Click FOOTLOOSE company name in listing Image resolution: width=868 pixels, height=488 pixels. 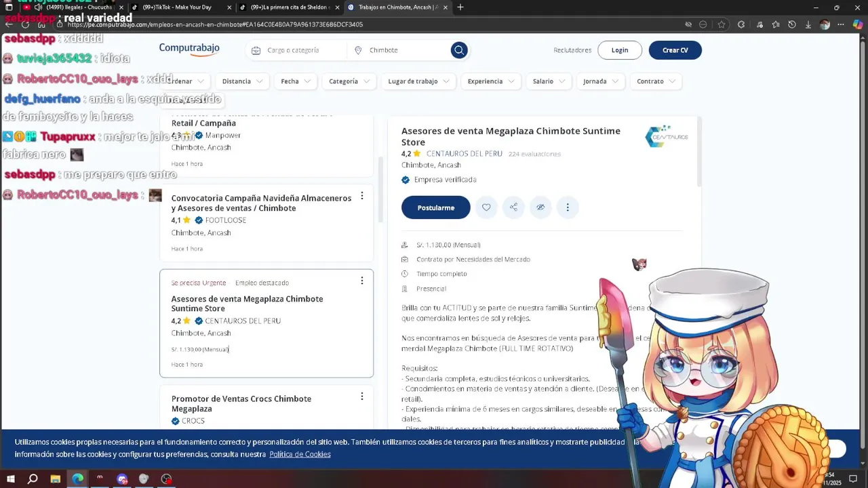tap(226, 220)
